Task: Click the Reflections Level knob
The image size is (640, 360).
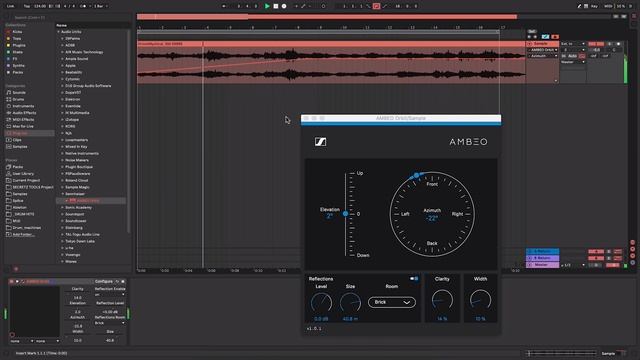Action: pyautogui.click(x=321, y=303)
